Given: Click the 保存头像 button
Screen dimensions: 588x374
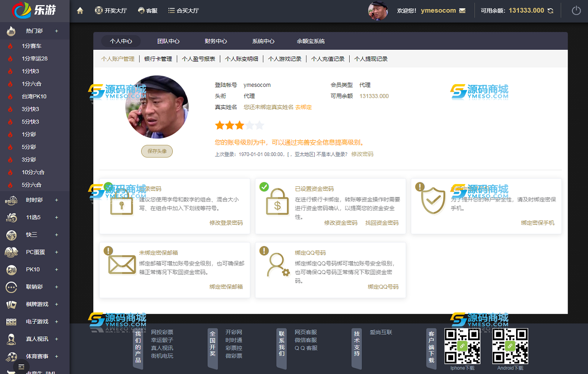Looking at the screenshot, I should tap(157, 151).
